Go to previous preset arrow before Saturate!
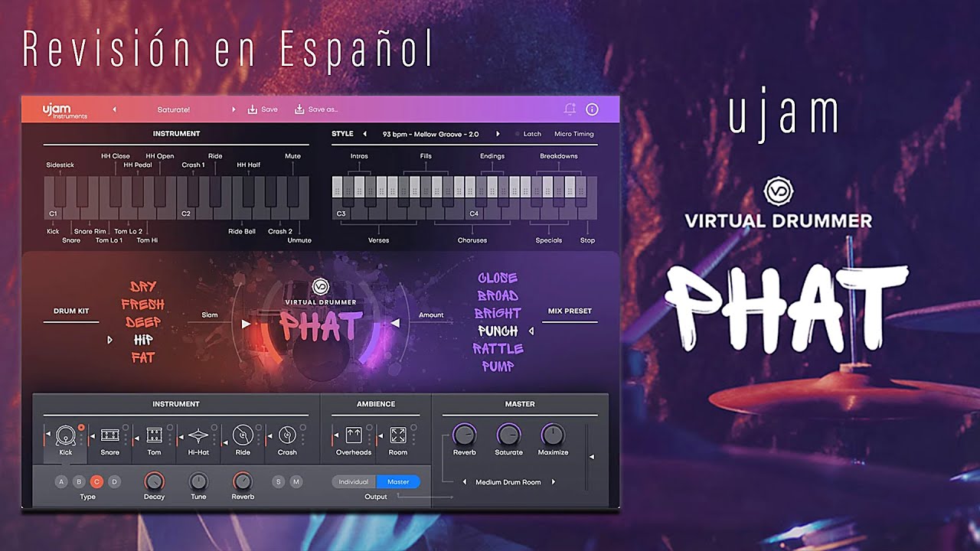The image size is (980, 551). (114, 109)
